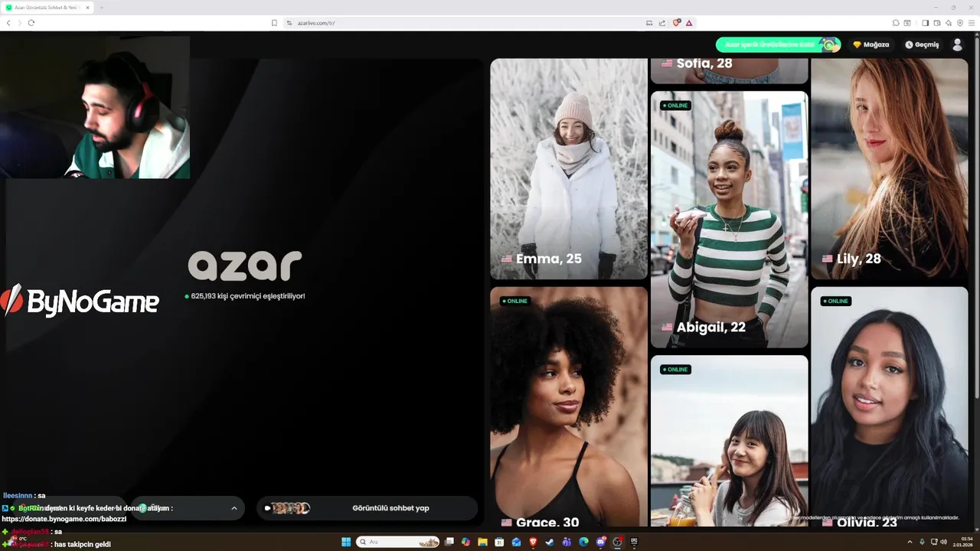Open the Azar profile avatar icon
This screenshot has height=551, width=980.
957,45
